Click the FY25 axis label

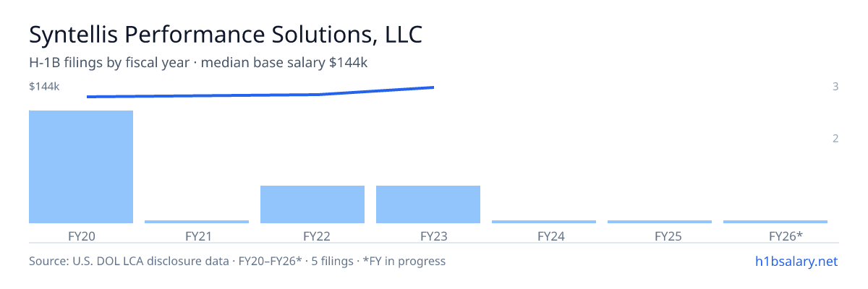click(x=660, y=236)
